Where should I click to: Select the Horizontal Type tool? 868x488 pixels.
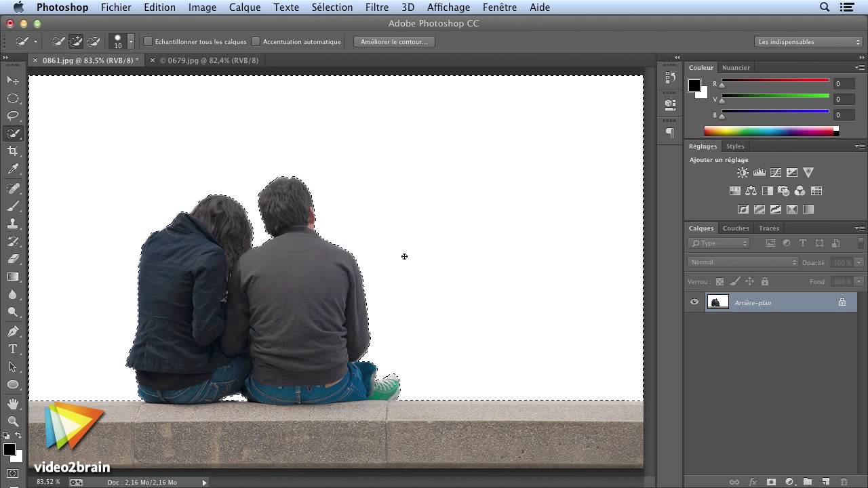click(x=13, y=349)
